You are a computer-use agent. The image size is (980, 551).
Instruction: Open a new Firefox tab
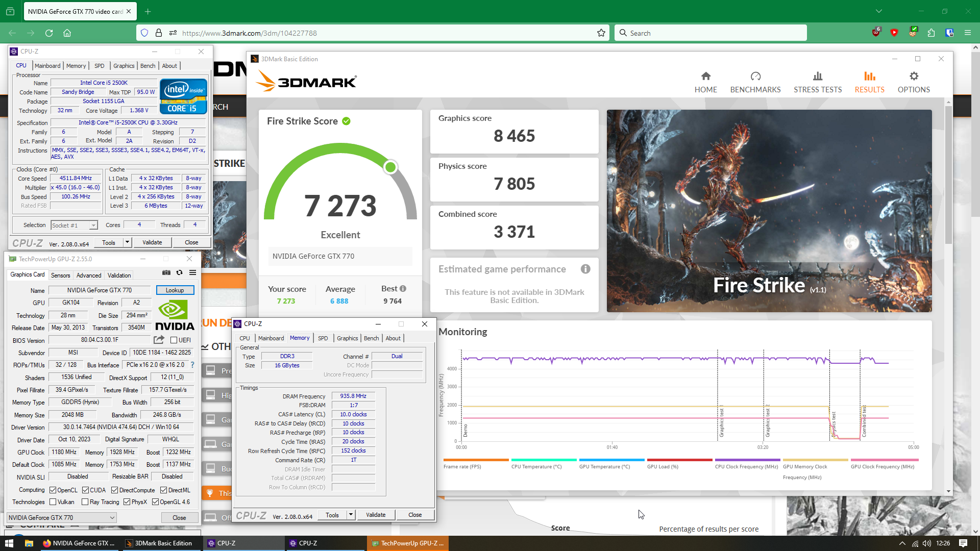pyautogui.click(x=148, y=11)
